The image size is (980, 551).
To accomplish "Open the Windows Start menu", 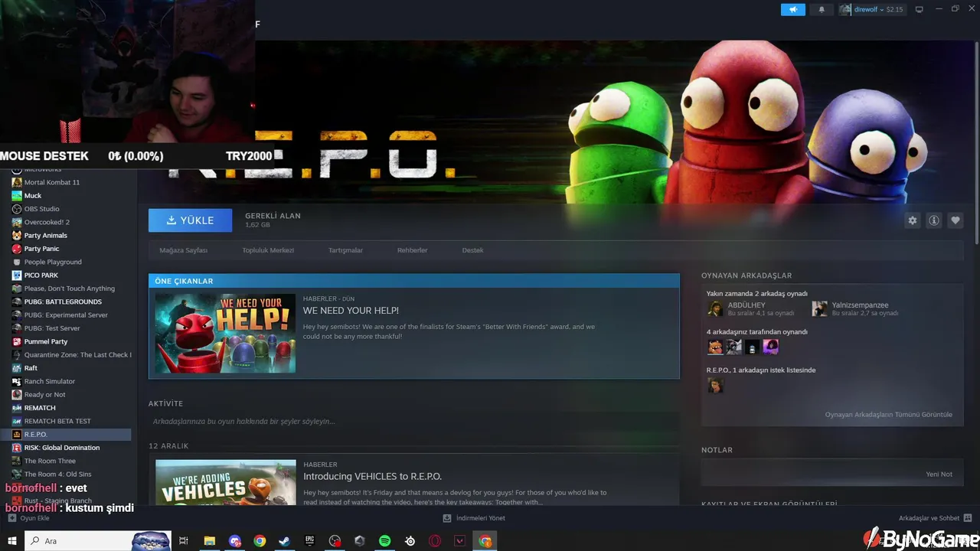I will (x=12, y=541).
